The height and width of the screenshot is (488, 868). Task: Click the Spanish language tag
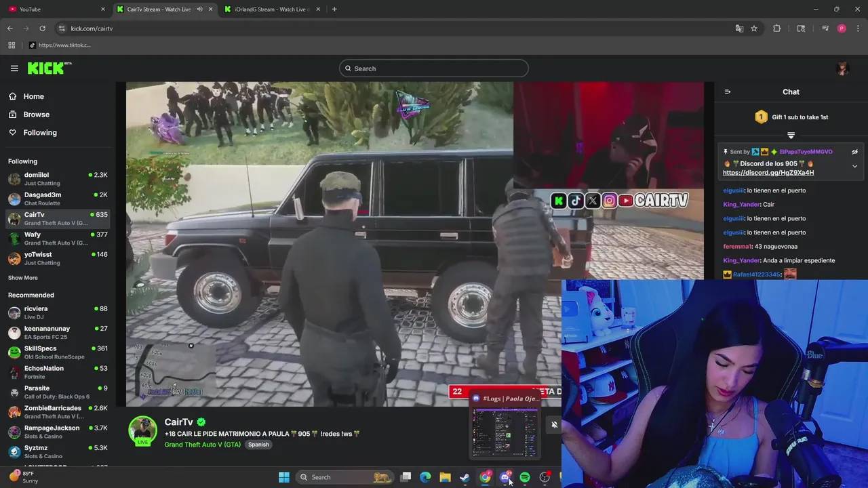258,445
